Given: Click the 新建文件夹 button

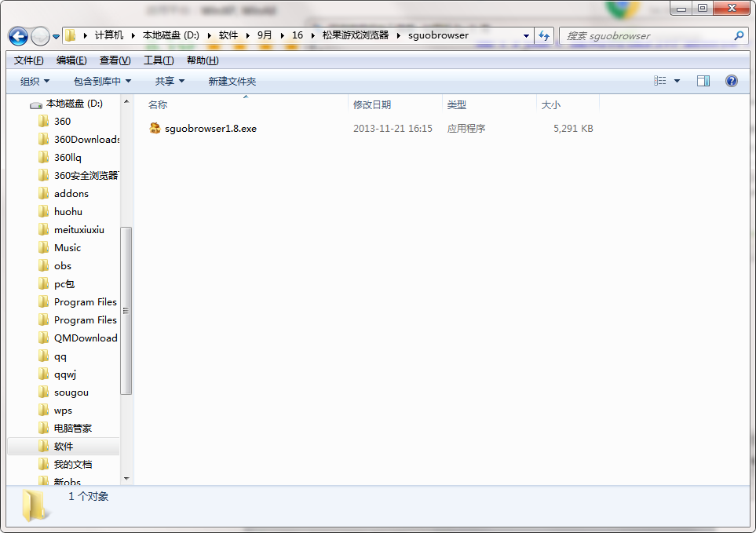Looking at the screenshot, I should click(x=232, y=81).
